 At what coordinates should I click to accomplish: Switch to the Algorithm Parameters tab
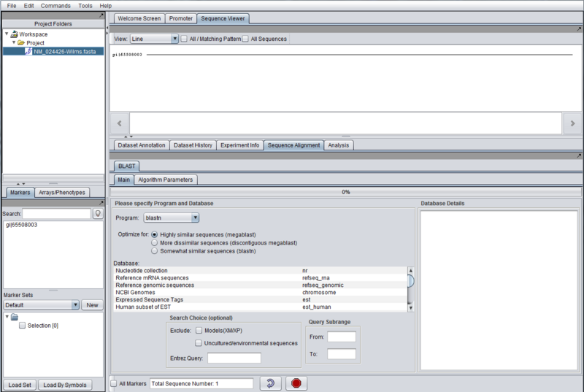point(166,180)
